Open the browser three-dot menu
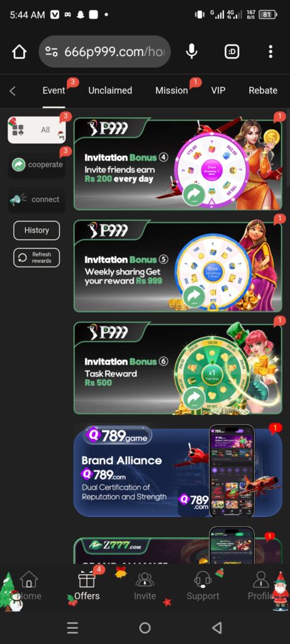The height and width of the screenshot is (644, 290). [x=270, y=52]
